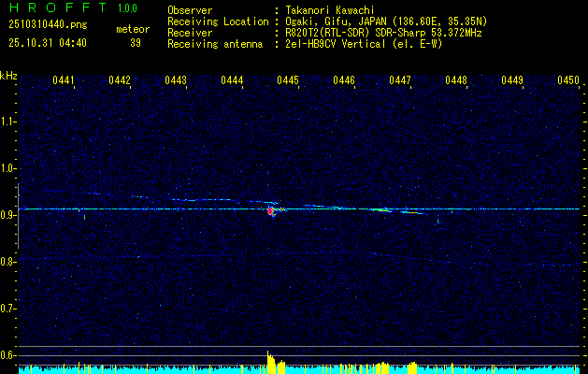This screenshot has width=588, height=374.
Task: Click the meteor count value 39
Action: pyautogui.click(x=136, y=43)
